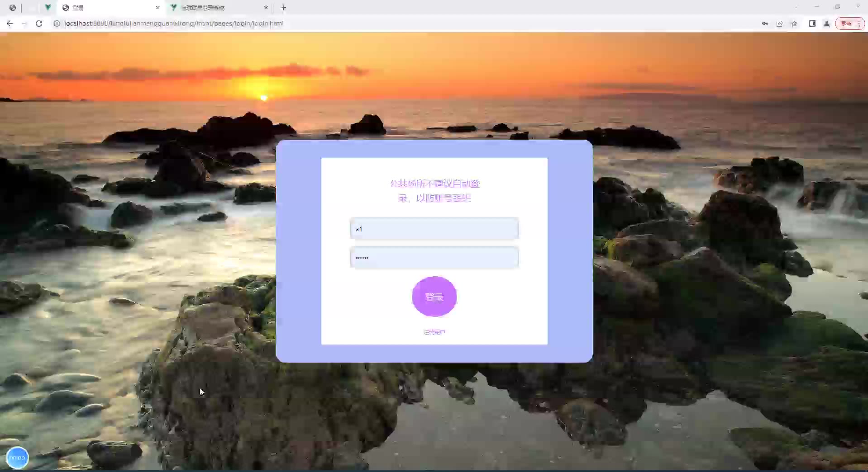Close the active 登录 tab
Image resolution: width=868 pixels, height=472 pixels.
tap(157, 8)
